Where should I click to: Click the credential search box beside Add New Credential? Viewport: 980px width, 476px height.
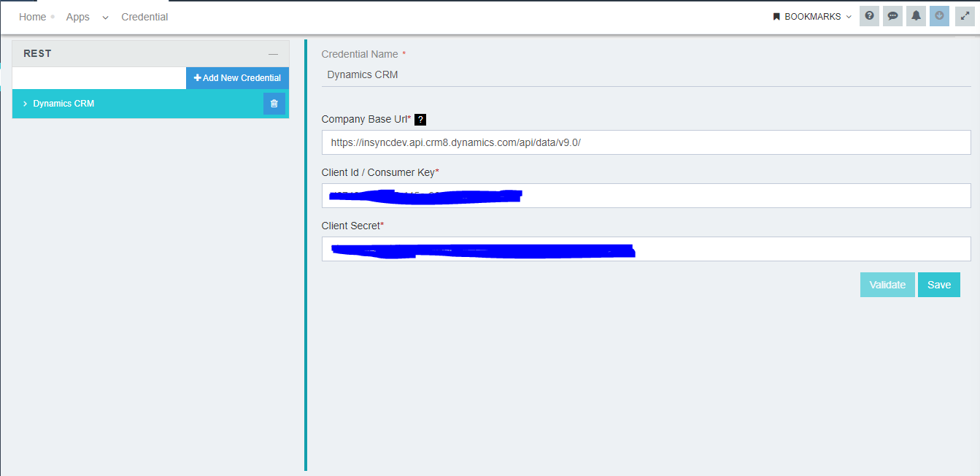click(99, 78)
